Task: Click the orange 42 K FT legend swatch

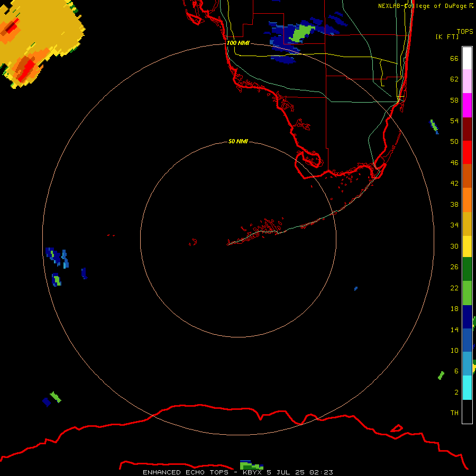Action: pos(467,200)
